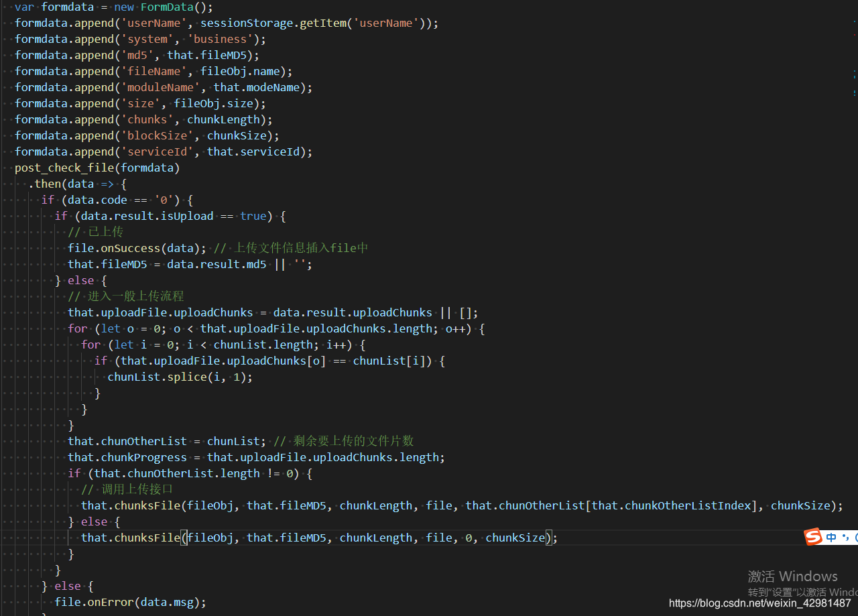Click the line appending 'blockSize', chunkSize
858x616 pixels.
(147, 136)
